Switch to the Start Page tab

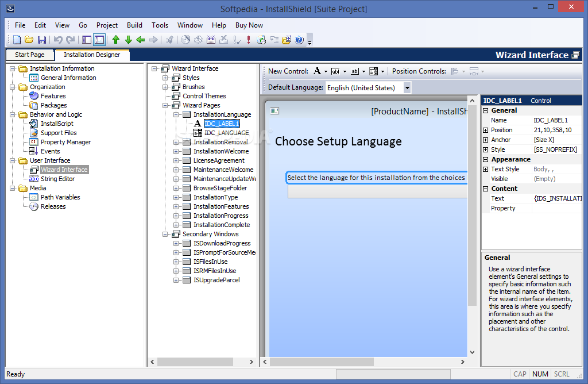point(29,55)
